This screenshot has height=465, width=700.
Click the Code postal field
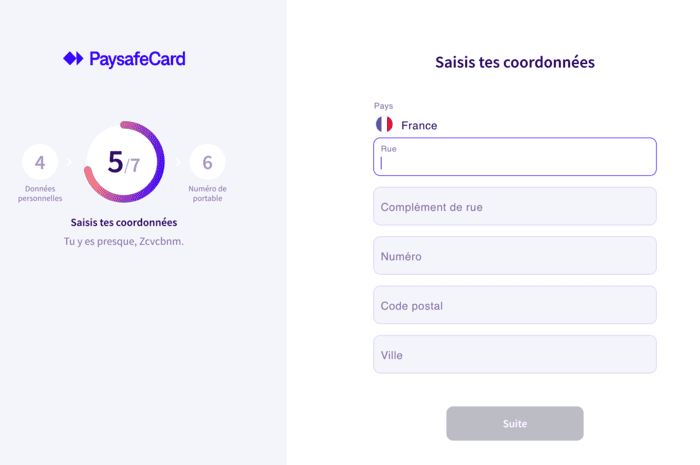[x=514, y=305]
